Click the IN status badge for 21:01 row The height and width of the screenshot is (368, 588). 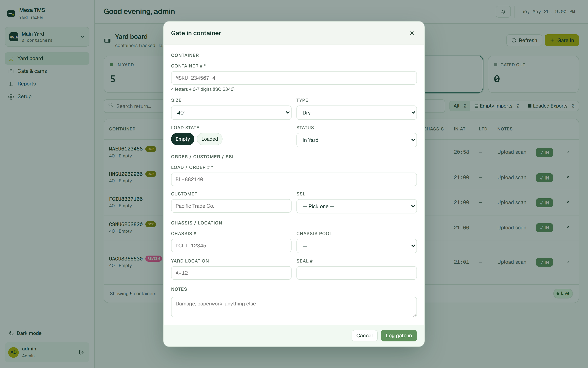[544, 262]
